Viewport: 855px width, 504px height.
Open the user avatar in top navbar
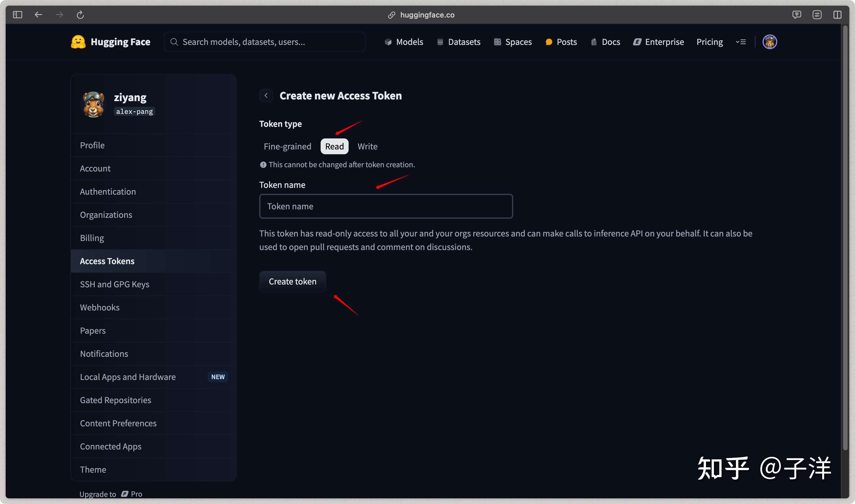[769, 42]
